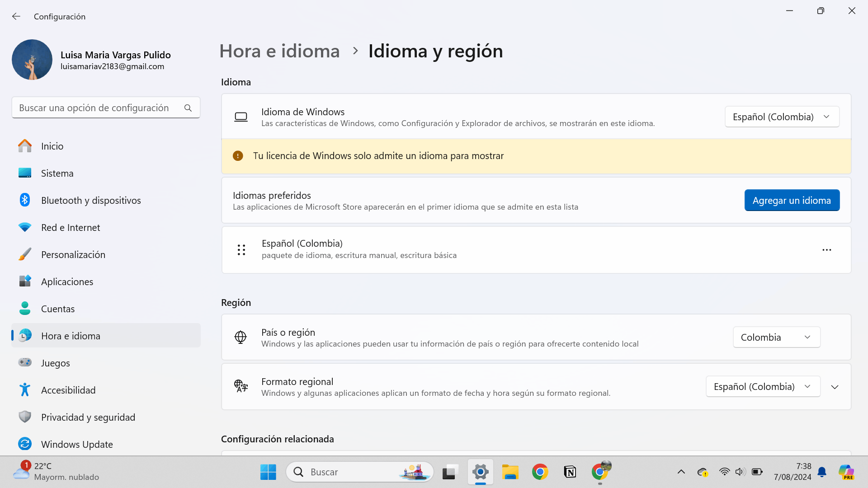
Task: Click the back arrow in Configuración
Action: (x=16, y=16)
